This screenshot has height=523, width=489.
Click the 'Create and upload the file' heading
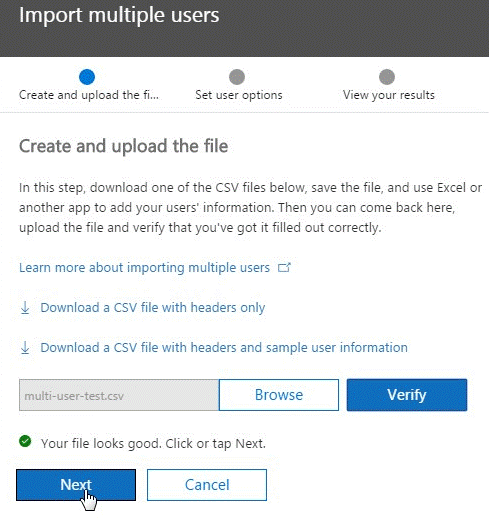pos(123,146)
